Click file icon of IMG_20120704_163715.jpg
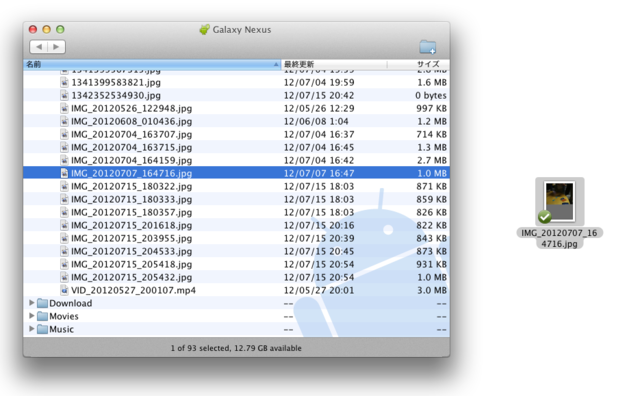This screenshot has height=396, width=640. [x=64, y=147]
